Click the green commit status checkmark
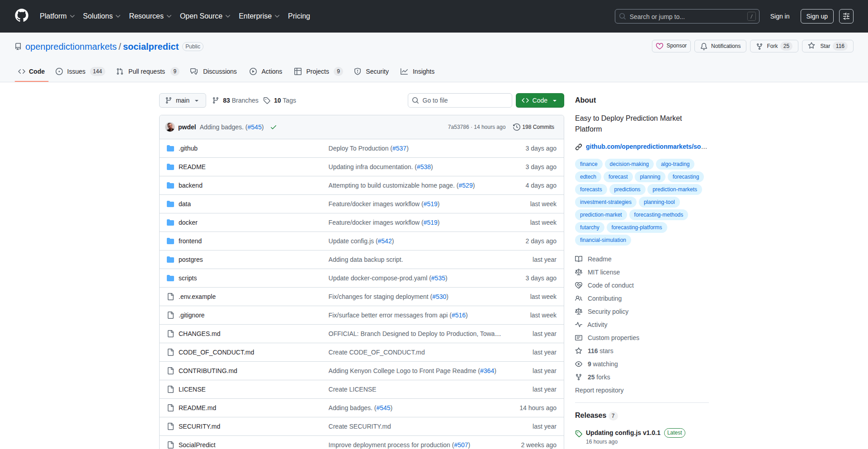The height and width of the screenshot is (449, 868). (274, 128)
